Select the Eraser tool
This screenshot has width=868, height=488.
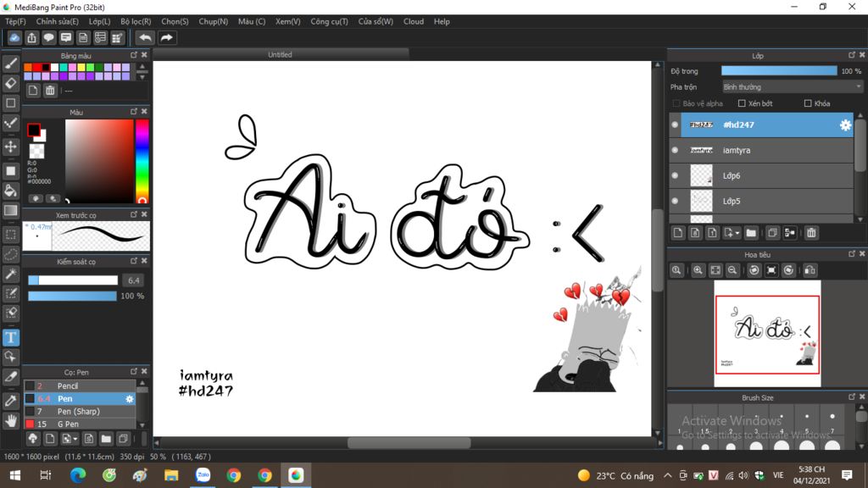pos(10,84)
